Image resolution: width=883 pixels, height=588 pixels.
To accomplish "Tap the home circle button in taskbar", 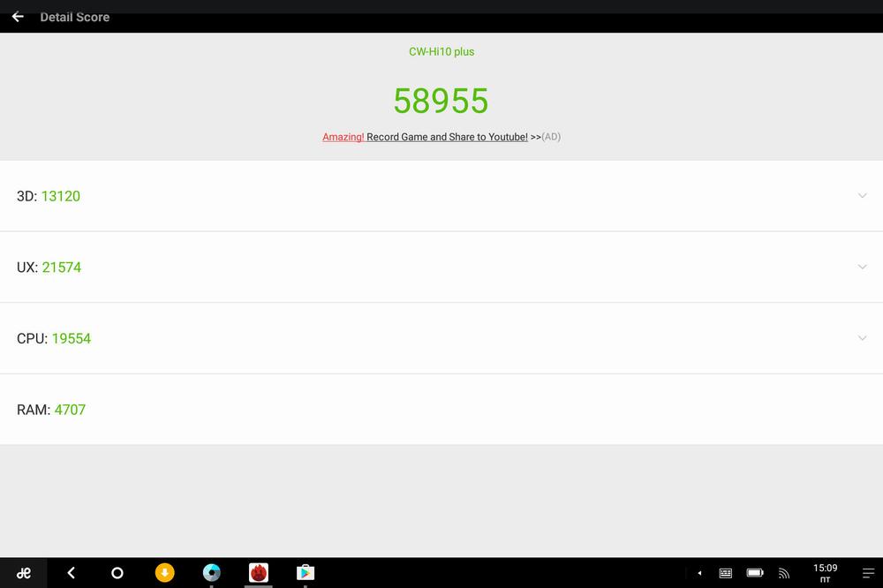I will point(117,573).
